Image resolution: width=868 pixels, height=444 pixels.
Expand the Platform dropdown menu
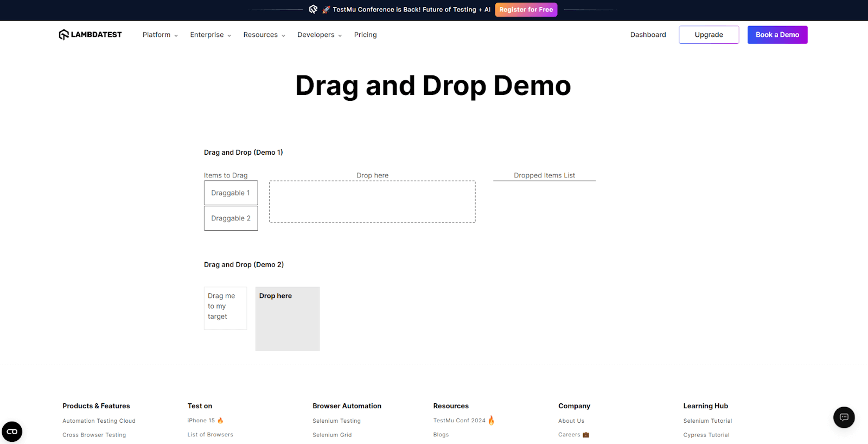coord(160,35)
